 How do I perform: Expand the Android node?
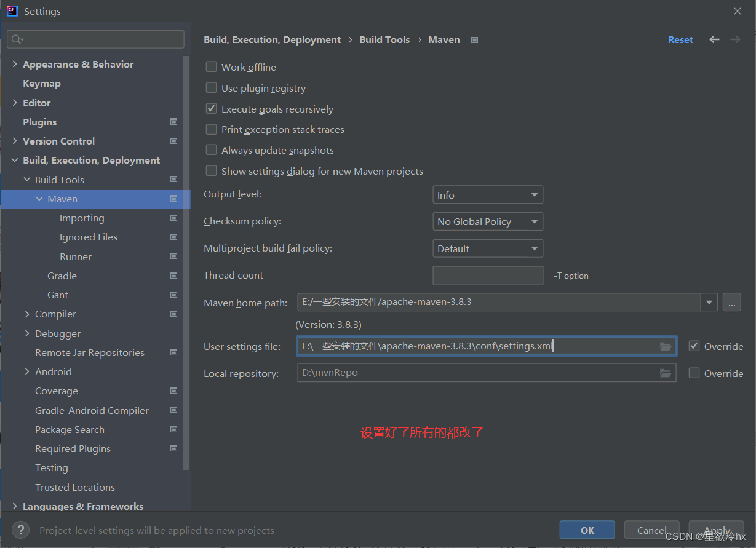click(27, 371)
